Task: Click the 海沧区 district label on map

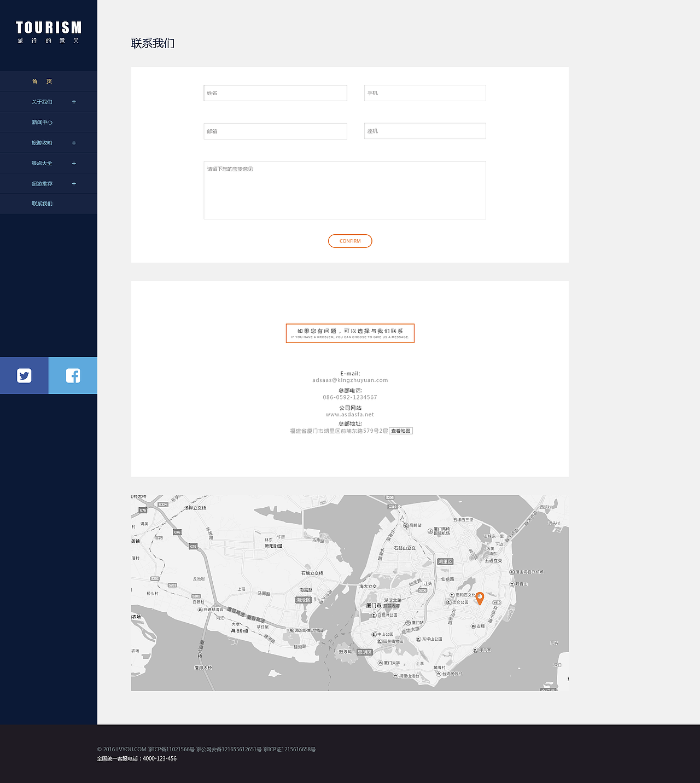Action: point(304,600)
